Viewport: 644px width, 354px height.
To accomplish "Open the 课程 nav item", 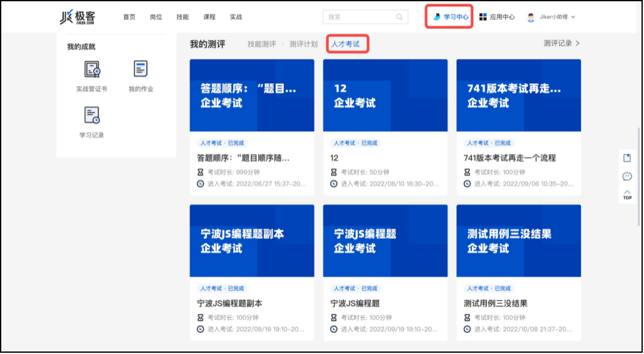I will tap(209, 17).
